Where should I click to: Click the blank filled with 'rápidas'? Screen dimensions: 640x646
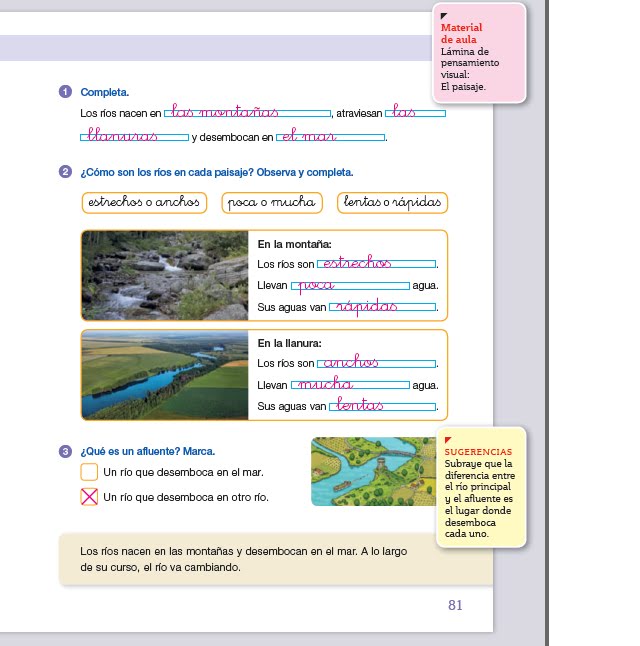[382, 307]
